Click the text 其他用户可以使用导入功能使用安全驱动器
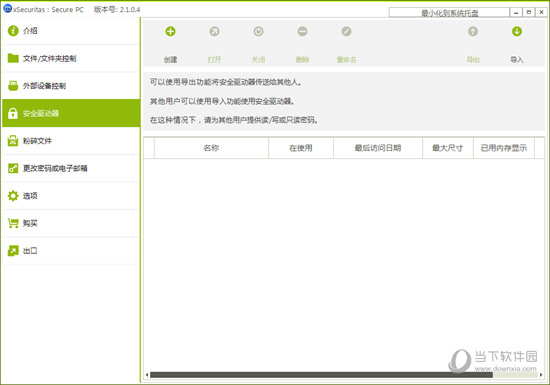The width and height of the screenshot is (550, 385). (222, 101)
